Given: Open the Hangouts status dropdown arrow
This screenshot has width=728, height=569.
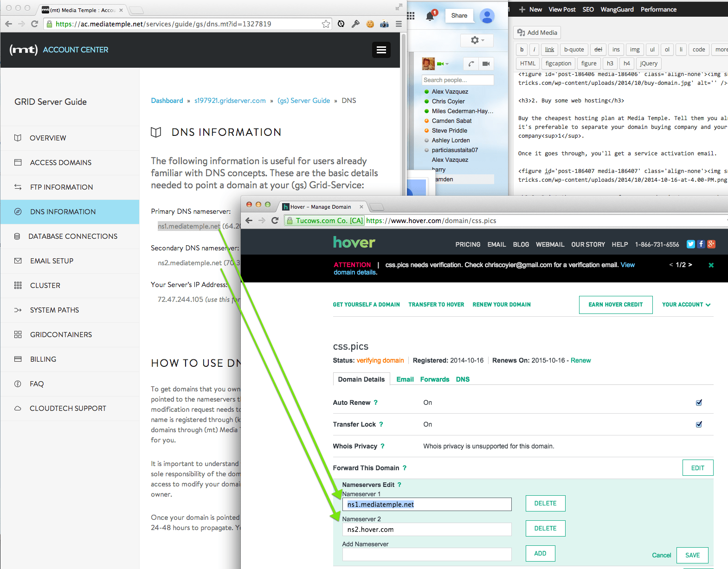Looking at the screenshot, I should 447,64.
